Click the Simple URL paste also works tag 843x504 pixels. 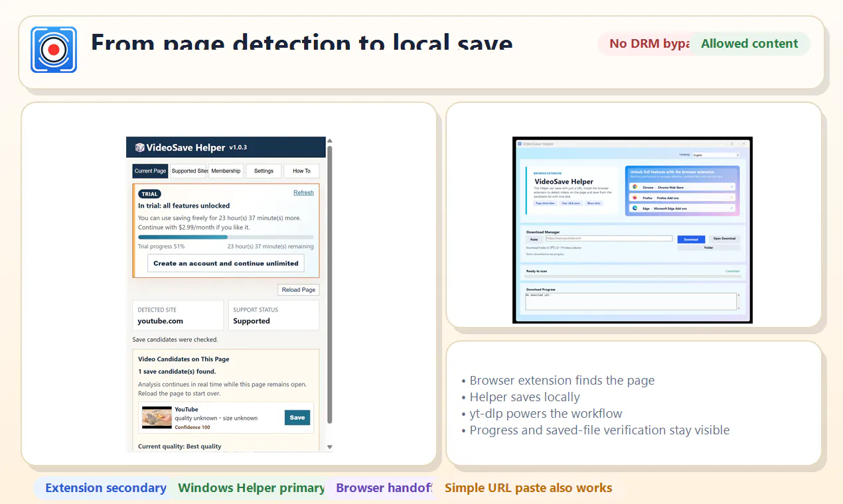528,488
